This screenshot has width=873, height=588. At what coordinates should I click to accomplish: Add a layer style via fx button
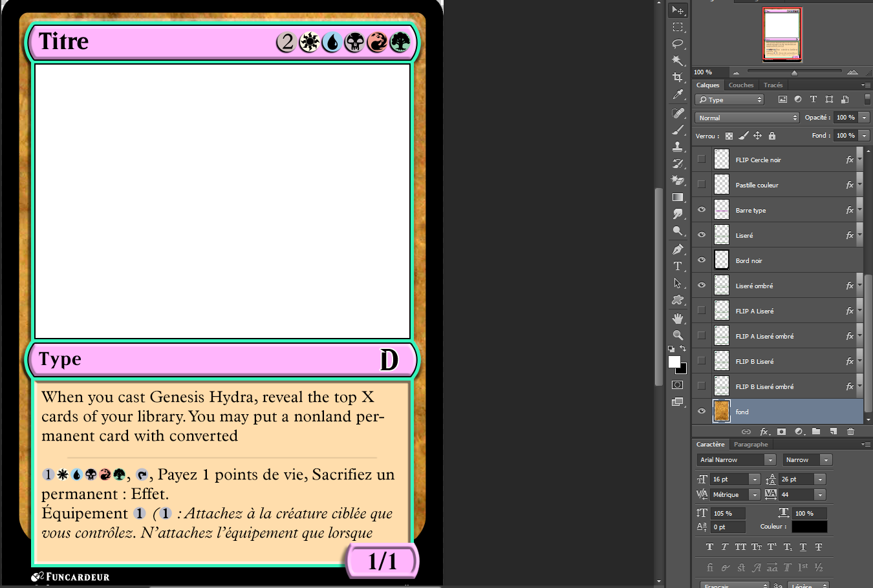coord(764,432)
